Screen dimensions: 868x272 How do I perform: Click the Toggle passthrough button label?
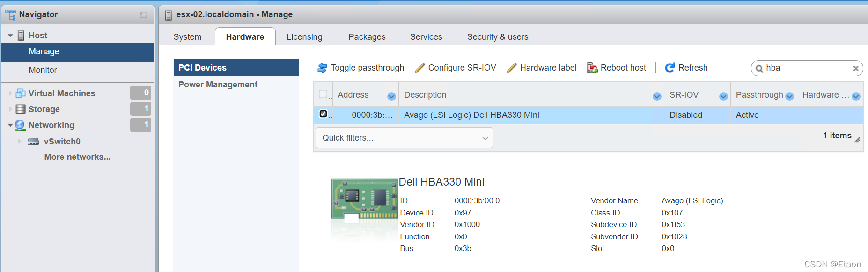click(367, 68)
